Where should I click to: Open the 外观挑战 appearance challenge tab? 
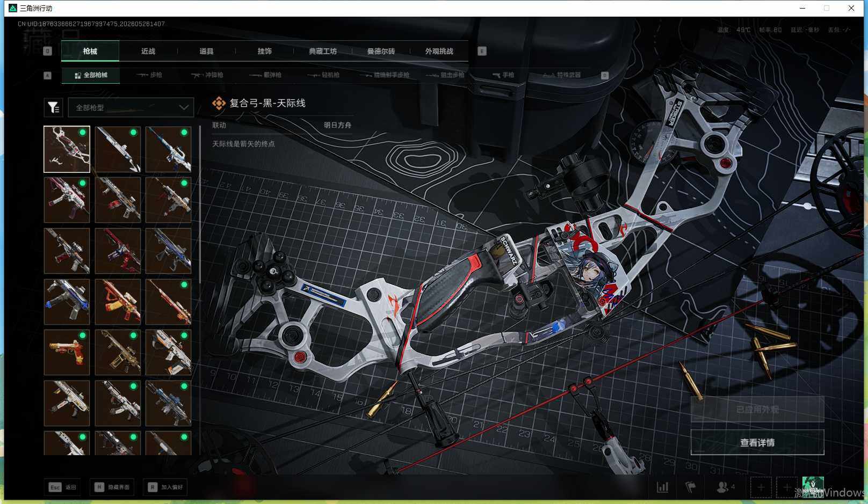tap(439, 52)
